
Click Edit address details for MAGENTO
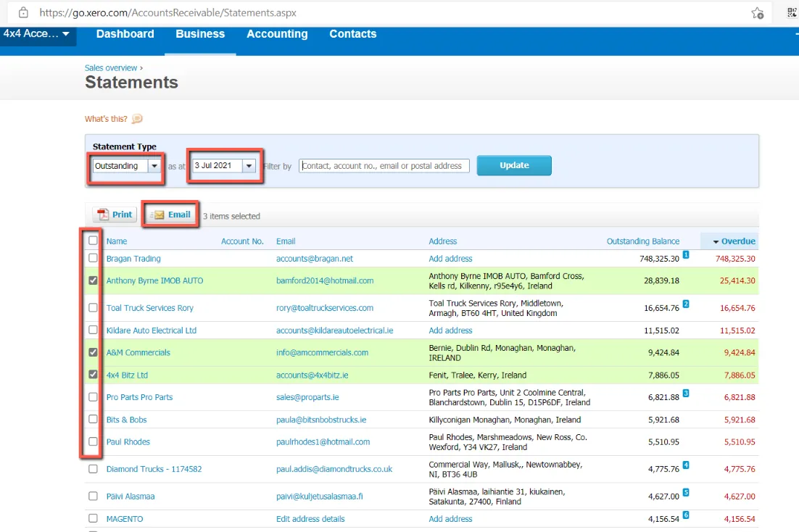pos(310,519)
